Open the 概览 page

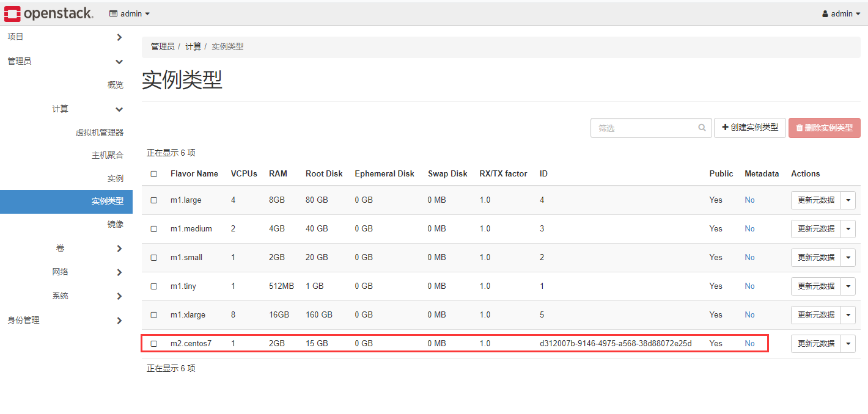[115, 85]
